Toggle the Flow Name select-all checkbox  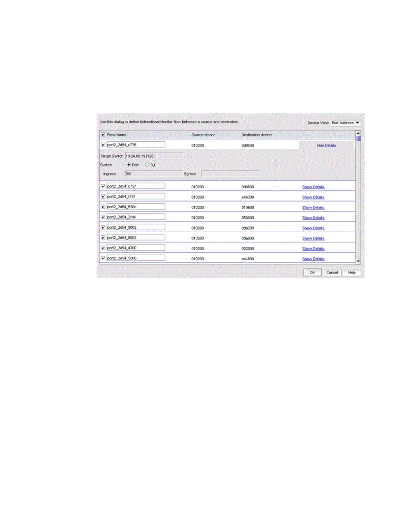pos(103,135)
